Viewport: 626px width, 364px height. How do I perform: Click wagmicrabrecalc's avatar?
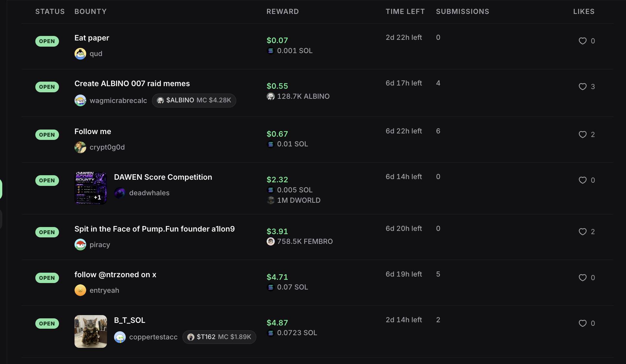tap(80, 100)
